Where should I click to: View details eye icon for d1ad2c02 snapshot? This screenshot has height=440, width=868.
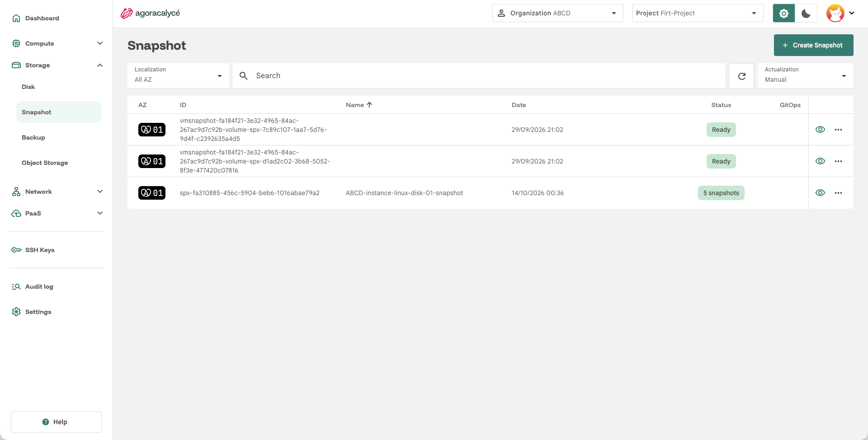tap(820, 161)
